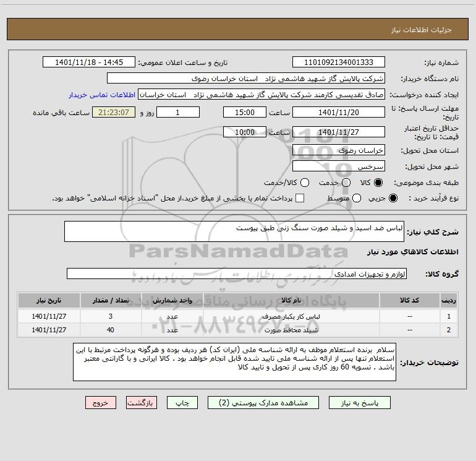Click item name لباس کار یکبار مصرف
476x461 pixels.
coord(291,316)
